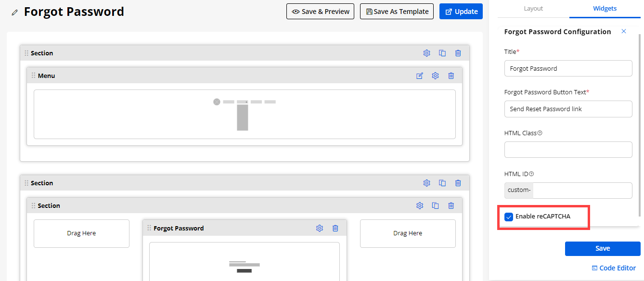Click Save As Template button

(x=397, y=12)
